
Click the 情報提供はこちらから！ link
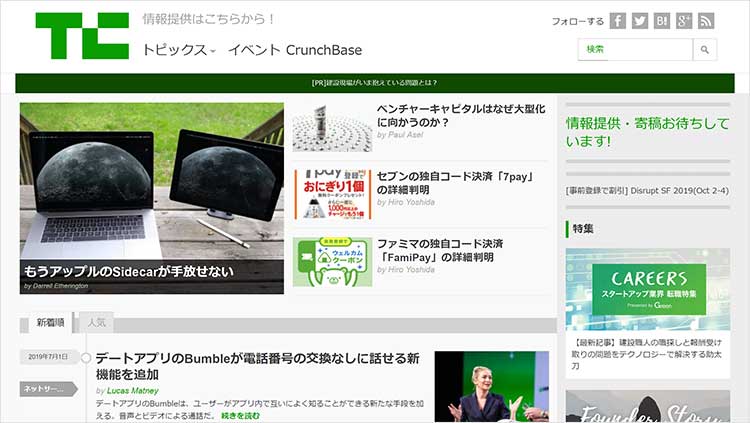pos(209,19)
